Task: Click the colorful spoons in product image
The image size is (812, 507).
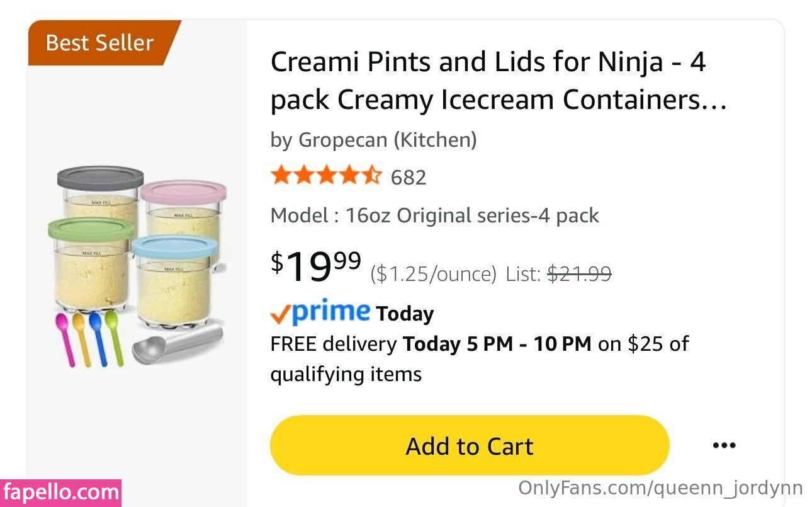Action: [x=89, y=337]
